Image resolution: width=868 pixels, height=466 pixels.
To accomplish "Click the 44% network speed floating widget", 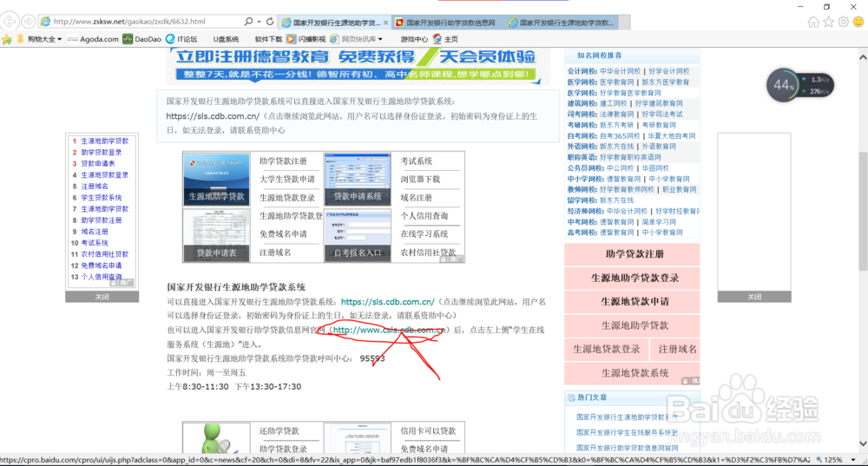I will [800, 85].
